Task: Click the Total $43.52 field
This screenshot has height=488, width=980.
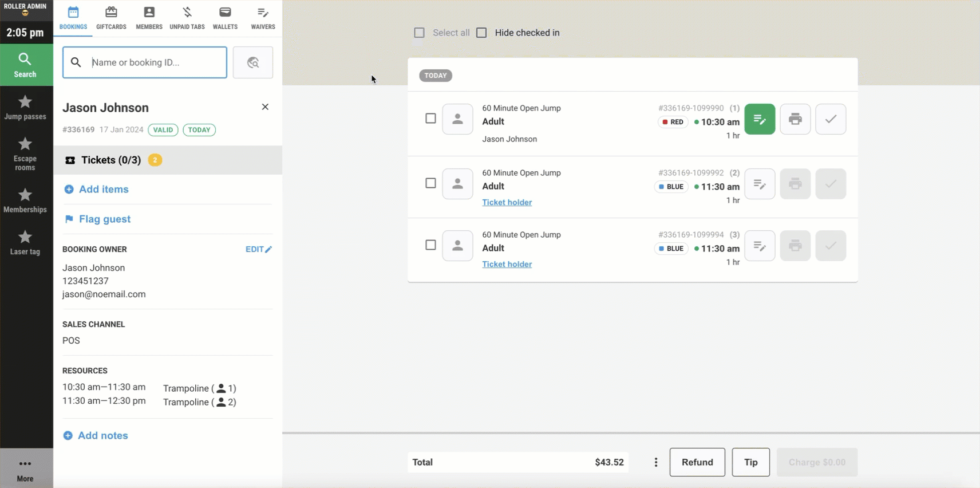Action: click(518, 462)
